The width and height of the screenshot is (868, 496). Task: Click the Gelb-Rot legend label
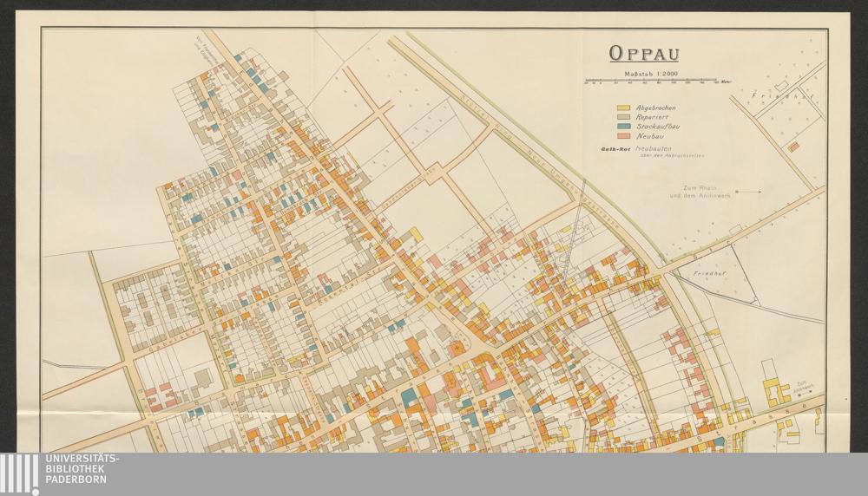tap(615, 150)
